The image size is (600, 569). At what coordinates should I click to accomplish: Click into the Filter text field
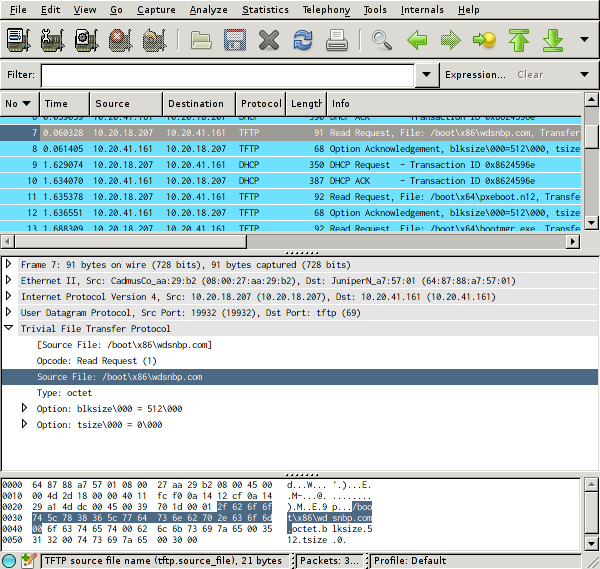coord(228,75)
